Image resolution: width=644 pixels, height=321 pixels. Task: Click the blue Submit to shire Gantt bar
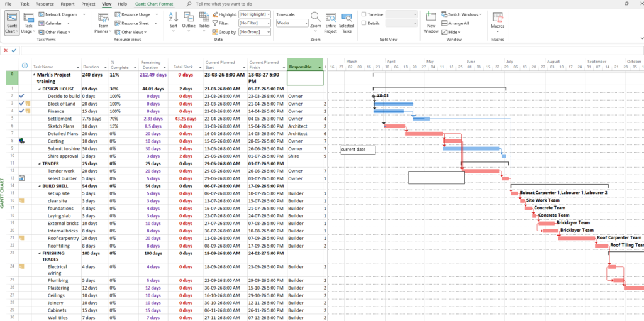[472, 148]
